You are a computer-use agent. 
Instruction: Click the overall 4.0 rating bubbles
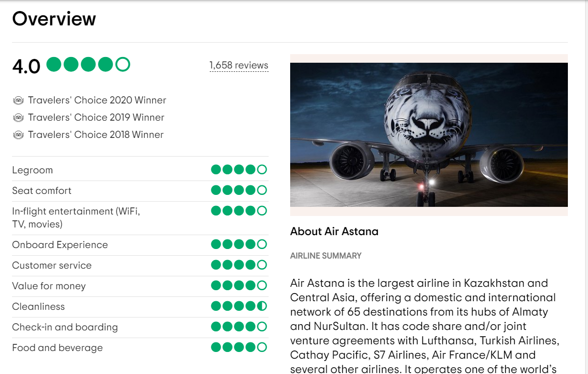pyautogui.click(x=89, y=64)
